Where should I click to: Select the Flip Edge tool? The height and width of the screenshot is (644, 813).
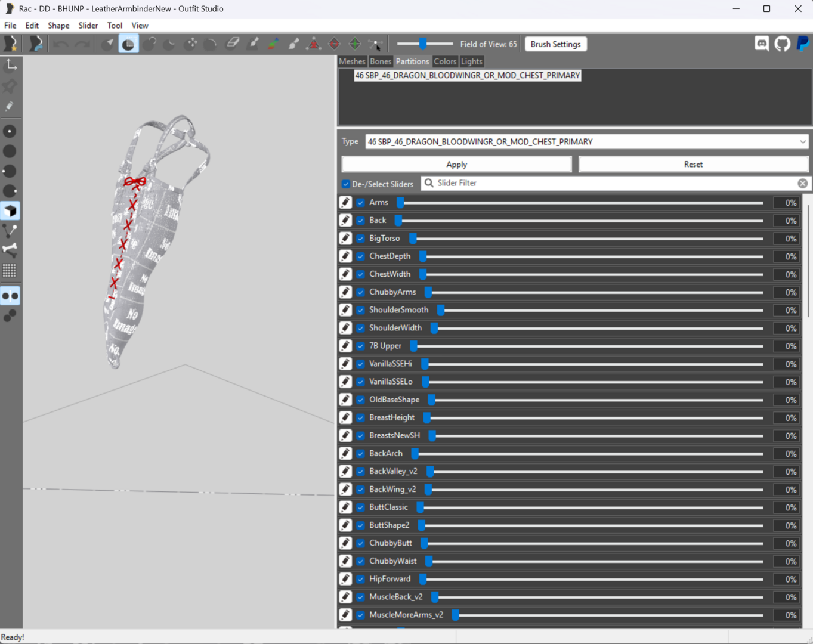pyautogui.click(x=335, y=44)
